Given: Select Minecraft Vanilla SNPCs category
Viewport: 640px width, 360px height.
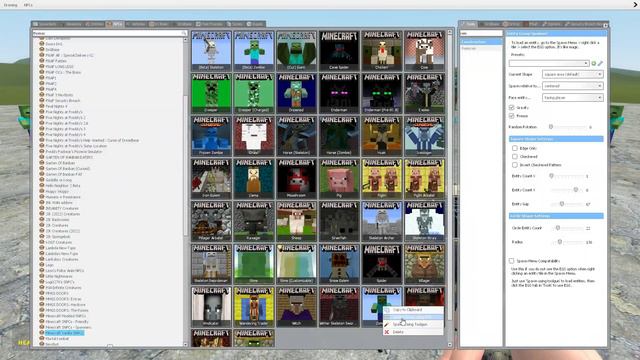Looking at the screenshot, I should click(64, 333).
